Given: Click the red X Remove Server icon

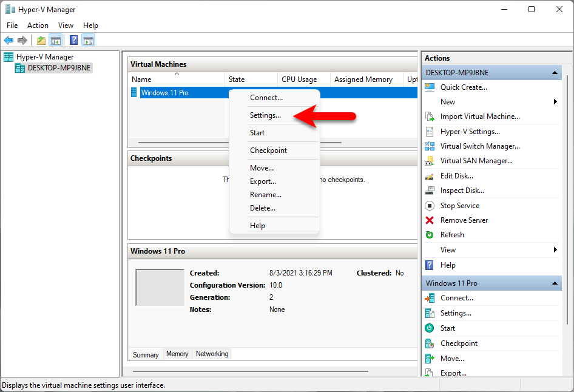Looking at the screenshot, I should point(430,220).
